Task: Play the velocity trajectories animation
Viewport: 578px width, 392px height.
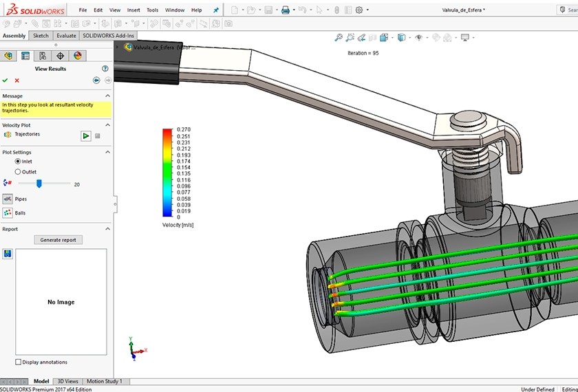Action: pos(85,136)
